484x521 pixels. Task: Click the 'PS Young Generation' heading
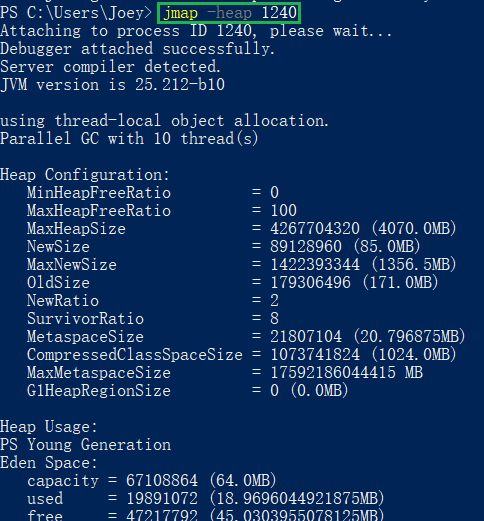(85, 445)
